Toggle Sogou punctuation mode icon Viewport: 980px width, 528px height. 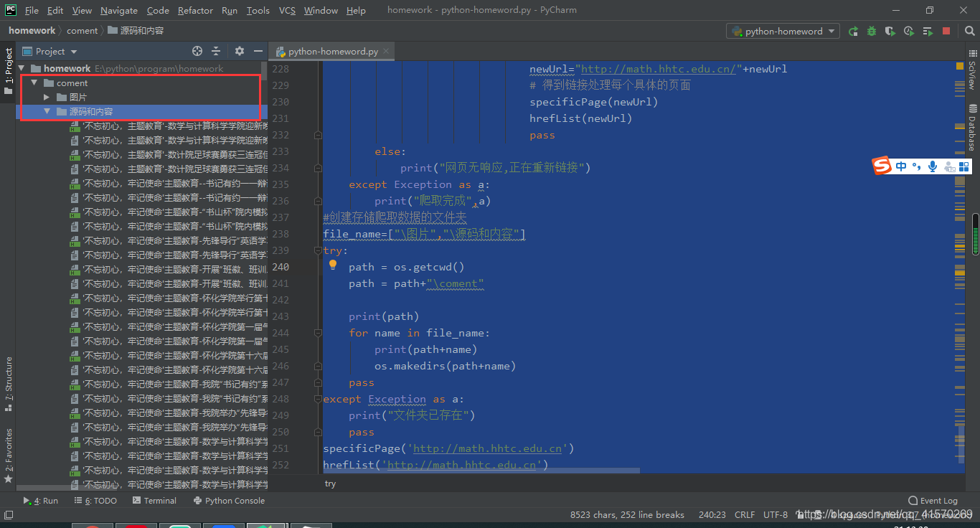pos(917,166)
